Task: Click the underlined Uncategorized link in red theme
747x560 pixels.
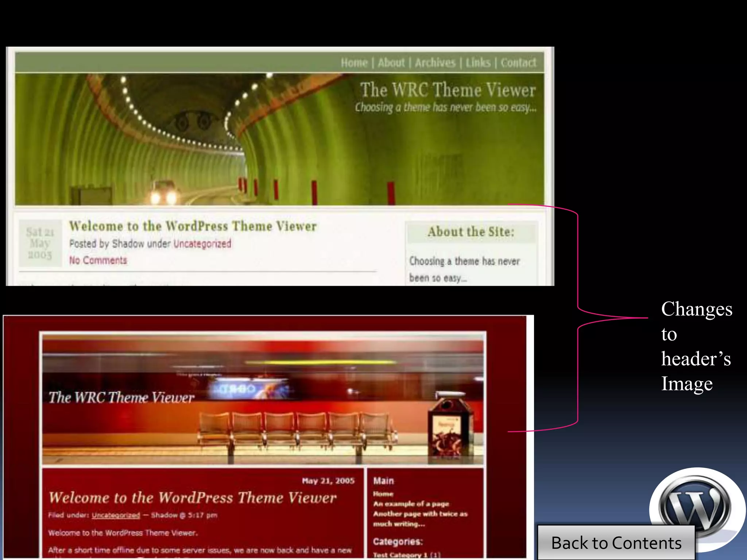Action: point(116,515)
